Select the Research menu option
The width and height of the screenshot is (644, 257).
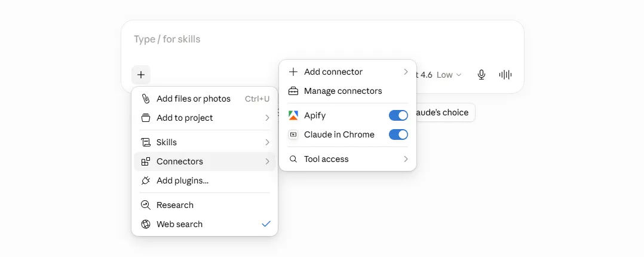(x=204, y=205)
